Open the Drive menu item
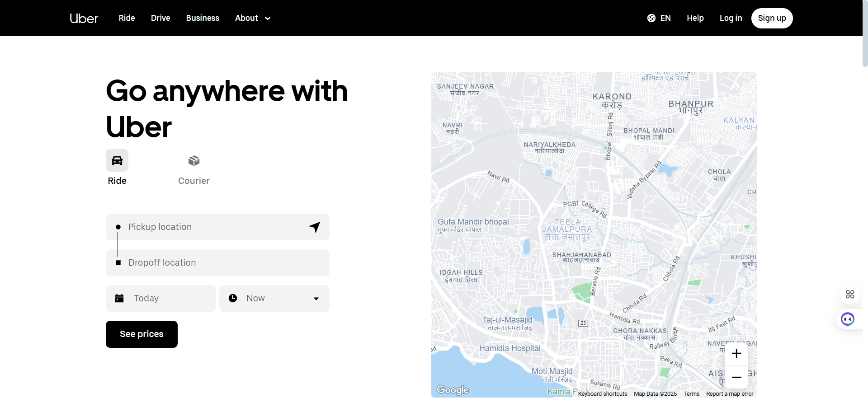This screenshot has width=868, height=412. 160,18
